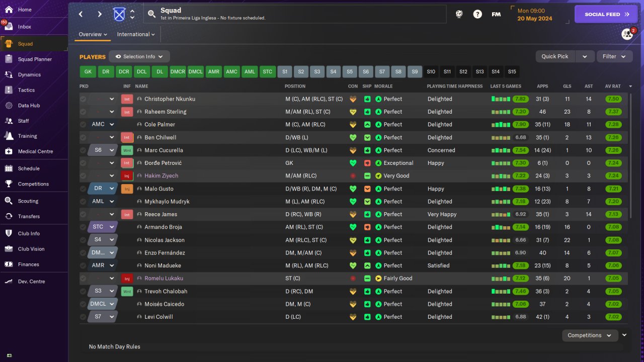Select the GK position slot
Image resolution: width=644 pixels, height=362 pixels.
(x=88, y=72)
